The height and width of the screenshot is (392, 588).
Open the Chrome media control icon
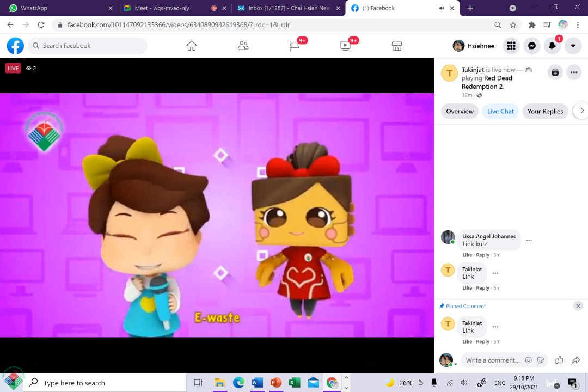pyautogui.click(x=547, y=24)
